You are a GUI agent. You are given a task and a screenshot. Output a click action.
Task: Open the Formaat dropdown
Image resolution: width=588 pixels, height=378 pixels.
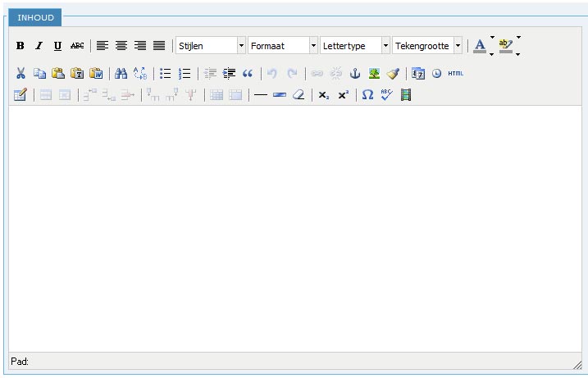283,46
